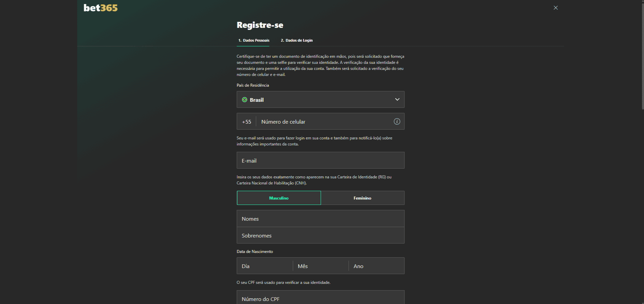644x304 pixels.
Task: Click the Registre-se heading
Action: (x=260, y=25)
